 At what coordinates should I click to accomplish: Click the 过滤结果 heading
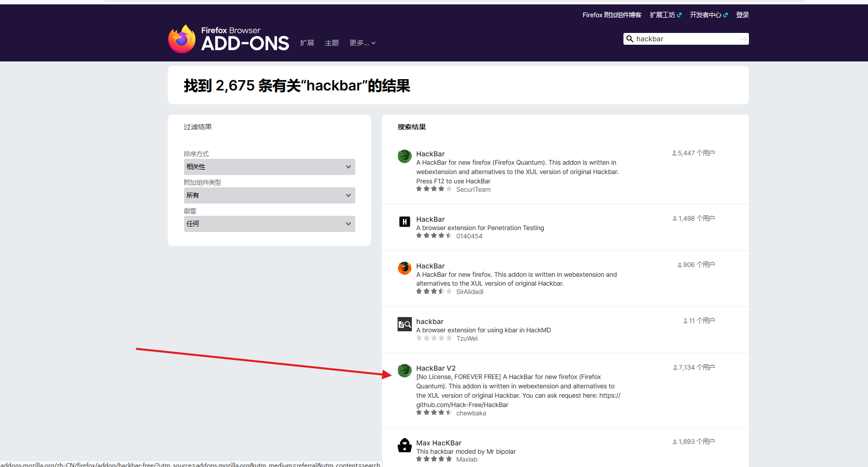(198, 127)
